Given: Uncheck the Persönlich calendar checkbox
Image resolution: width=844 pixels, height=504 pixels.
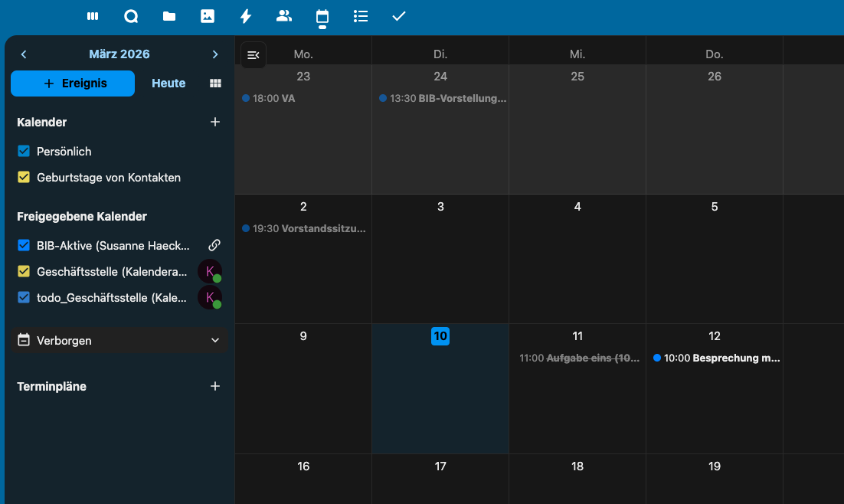Looking at the screenshot, I should point(24,152).
